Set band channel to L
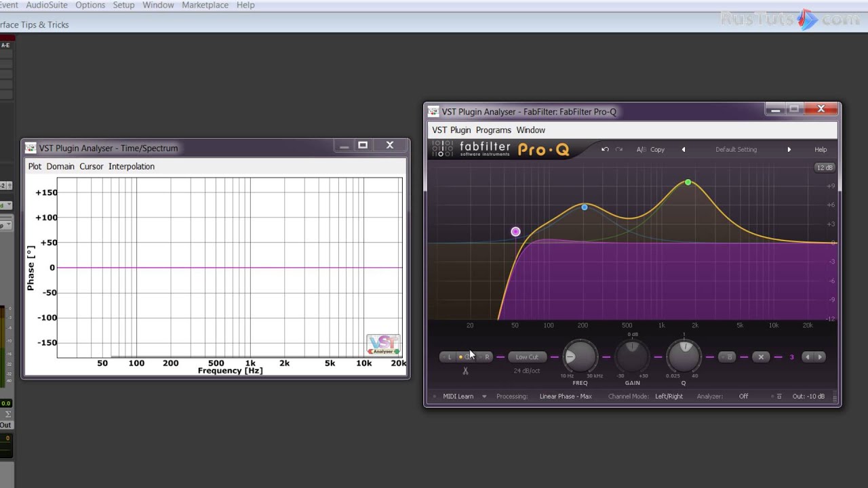 [x=449, y=357]
